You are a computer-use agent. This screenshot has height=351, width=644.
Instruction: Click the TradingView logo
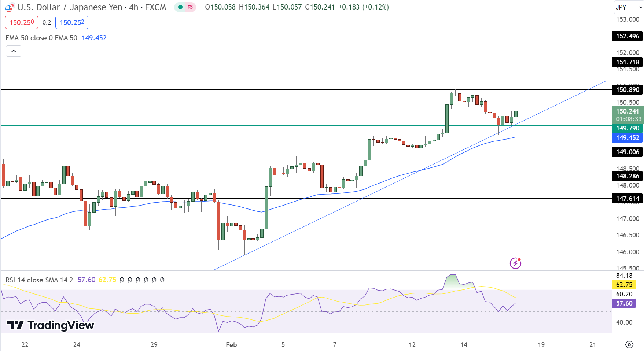51,325
